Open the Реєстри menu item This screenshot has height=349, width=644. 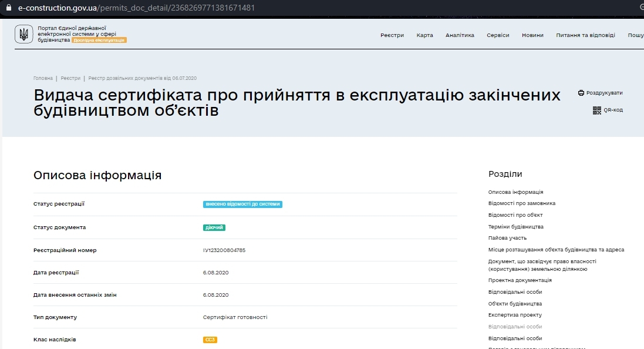tap(392, 35)
